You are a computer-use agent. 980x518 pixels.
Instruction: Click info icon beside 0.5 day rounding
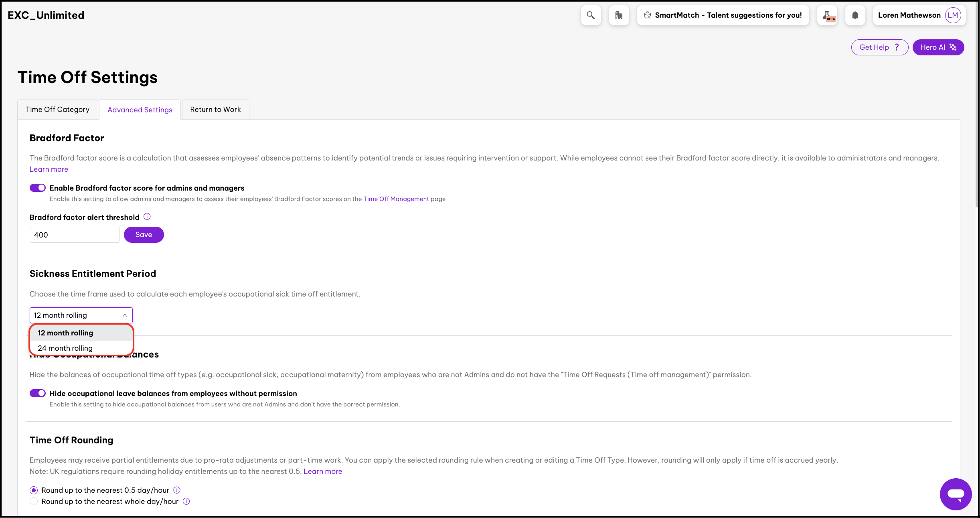(177, 490)
